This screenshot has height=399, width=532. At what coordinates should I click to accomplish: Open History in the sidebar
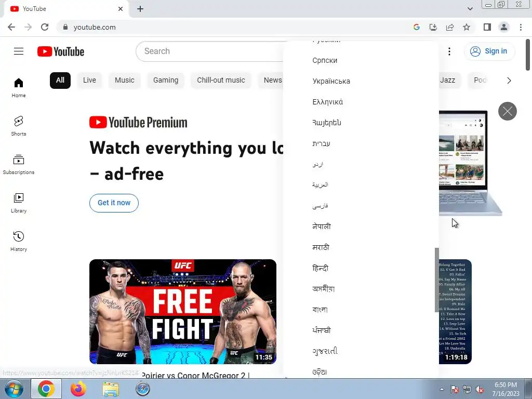tap(19, 241)
